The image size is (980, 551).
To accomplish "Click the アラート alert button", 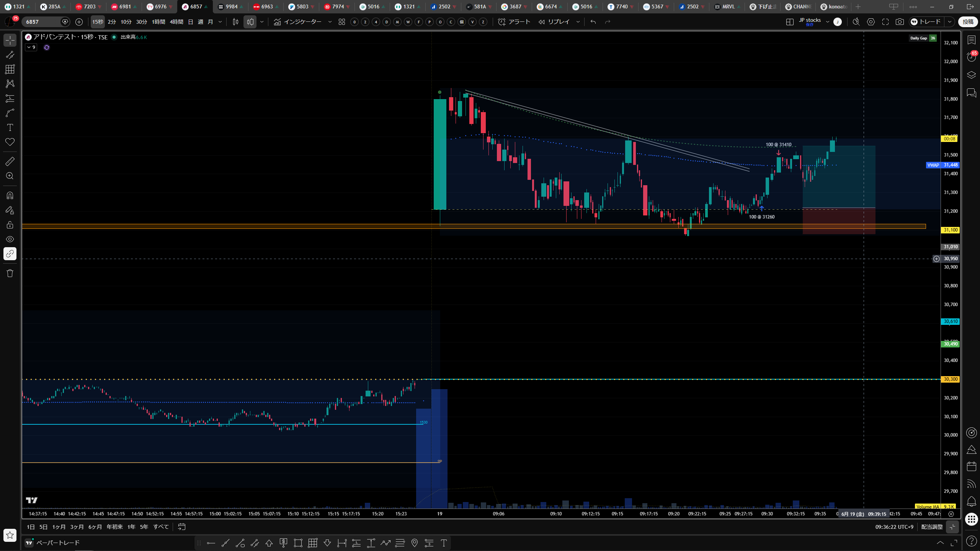I will pyautogui.click(x=514, y=22).
